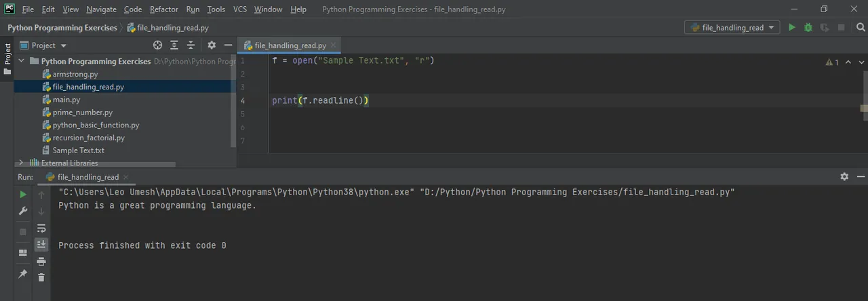
Task: Go up the stack trace arrow
Action: [x=41, y=195]
